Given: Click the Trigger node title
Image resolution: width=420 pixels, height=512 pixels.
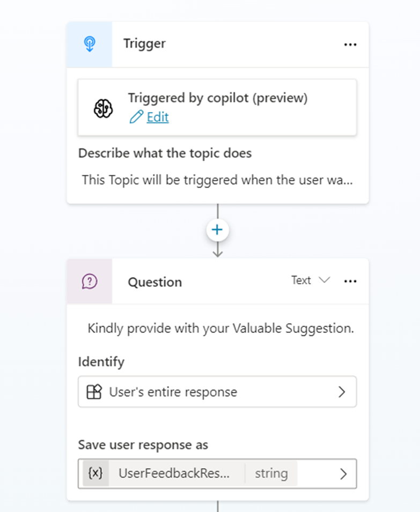Looking at the screenshot, I should (144, 44).
